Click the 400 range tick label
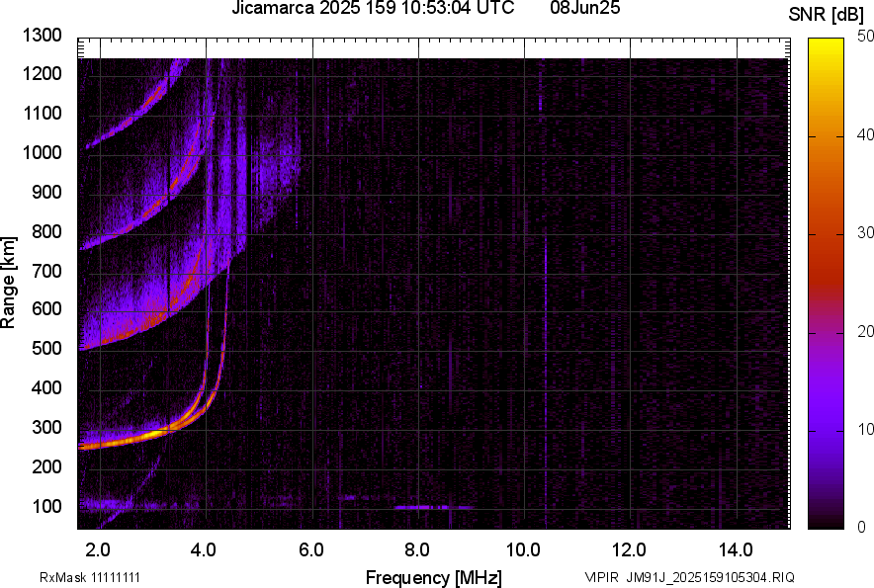The width and height of the screenshot is (874, 588). (46, 388)
